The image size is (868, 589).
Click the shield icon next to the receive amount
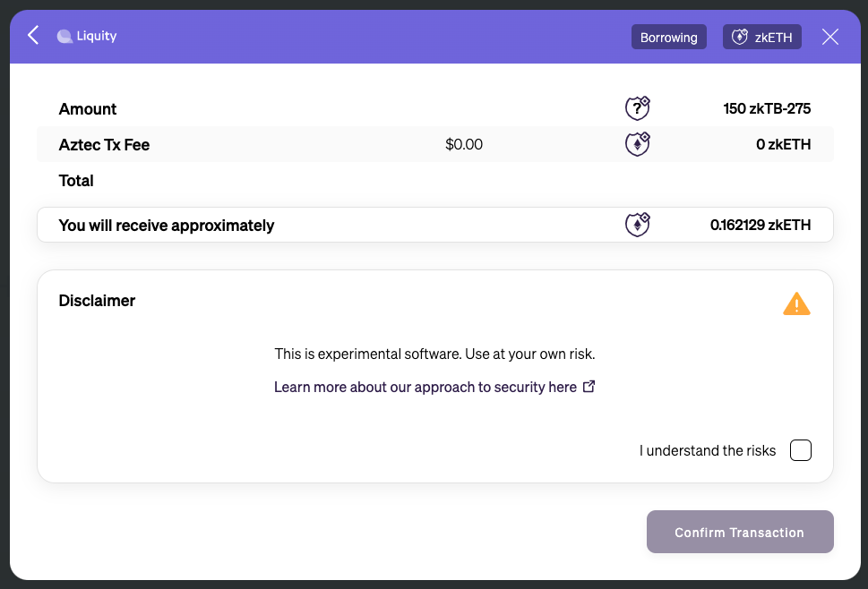(x=637, y=224)
